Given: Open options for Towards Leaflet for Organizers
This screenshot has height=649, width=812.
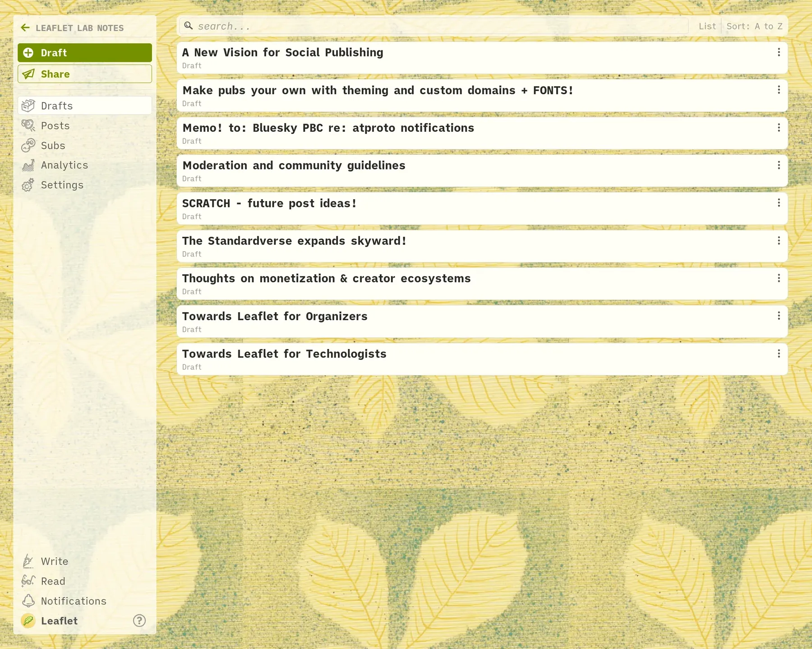Looking at the screenshot, I should (x=779, y=316).
